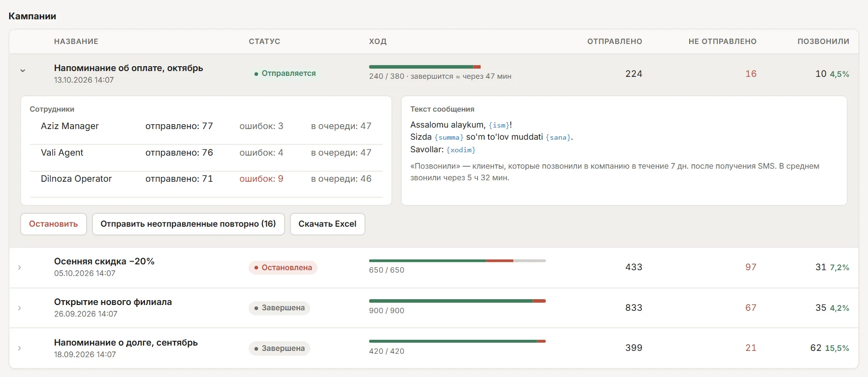Click the '{summa}' placeholder in message text
The image size is (868, 377).
click(x=449, y=137)
